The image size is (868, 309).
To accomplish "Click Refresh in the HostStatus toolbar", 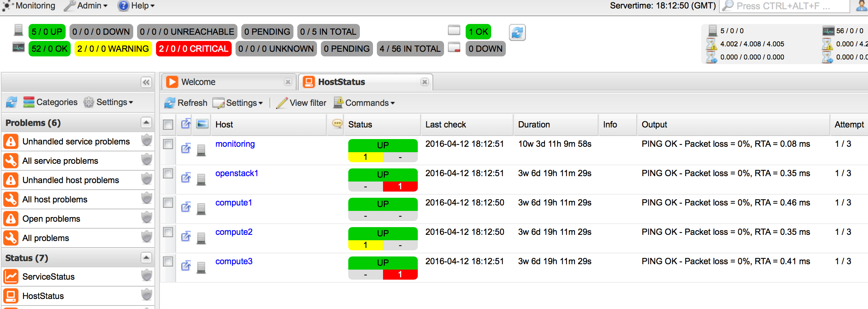I will pos(186,103).
